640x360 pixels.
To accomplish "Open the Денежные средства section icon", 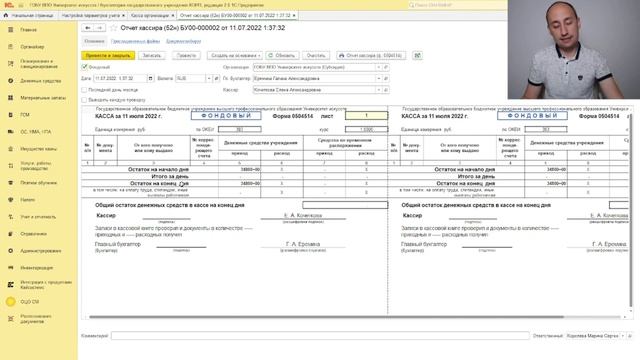I will pyautogui.click(x=11, y=81).
